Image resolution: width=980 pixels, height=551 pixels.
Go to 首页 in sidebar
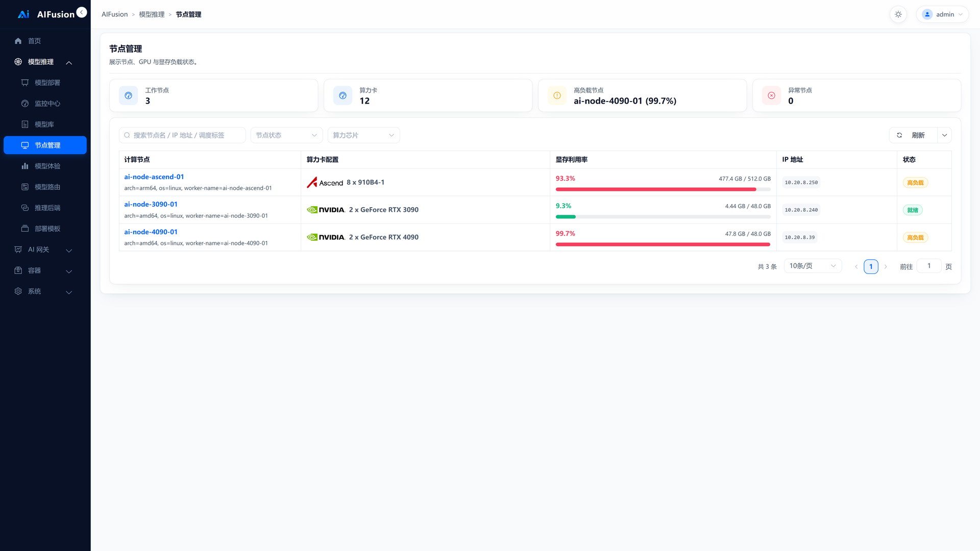click(45, 41)
